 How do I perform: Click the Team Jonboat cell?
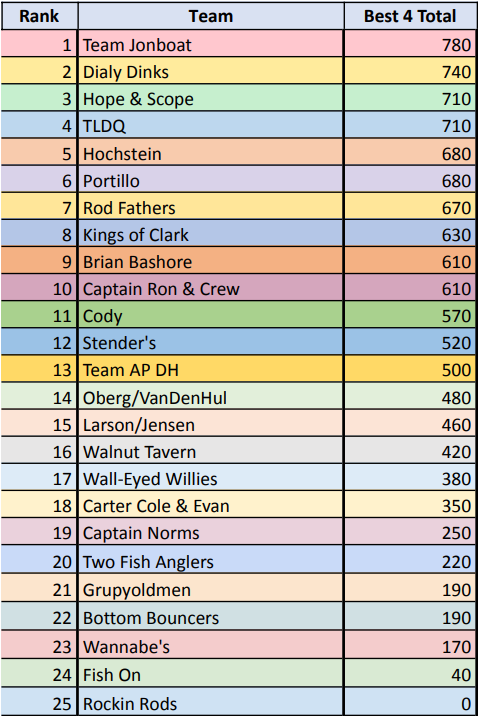[x=211, y=44]
